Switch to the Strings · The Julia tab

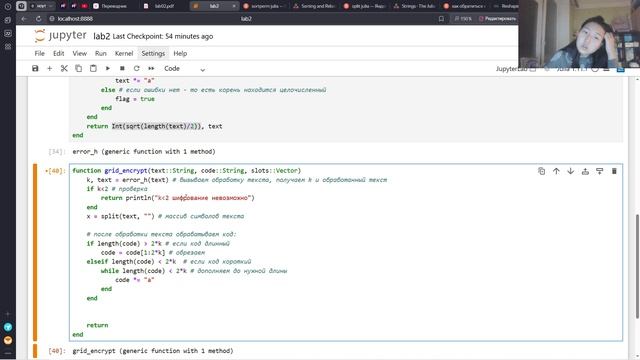(x=415, y=6)
